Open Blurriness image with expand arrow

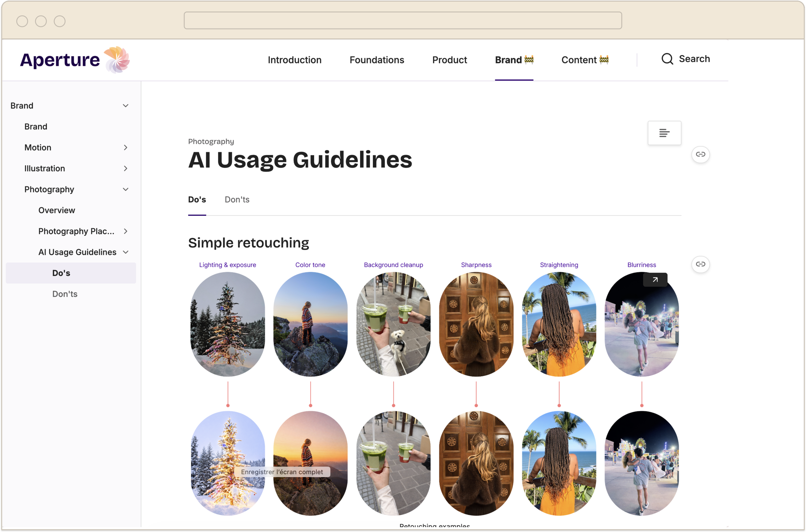[655, 280]
